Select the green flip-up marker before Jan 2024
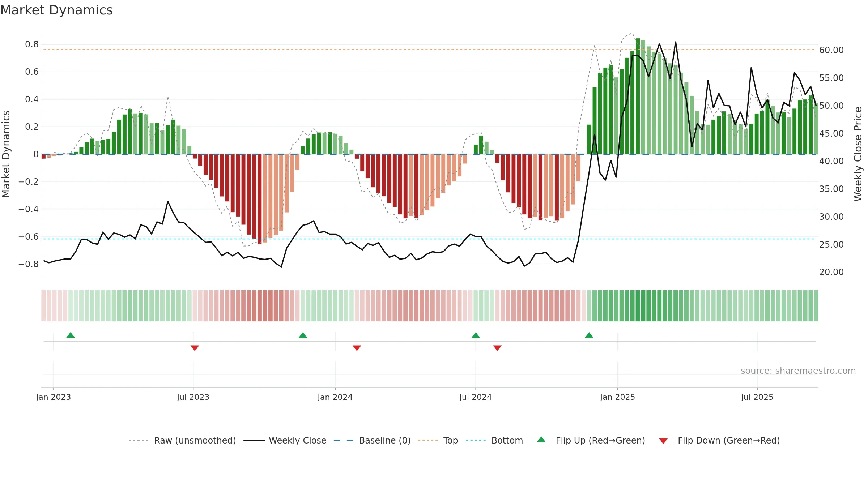Image resolution: width=868 pixels, height=488 pixels. click(x=303, y=335)
